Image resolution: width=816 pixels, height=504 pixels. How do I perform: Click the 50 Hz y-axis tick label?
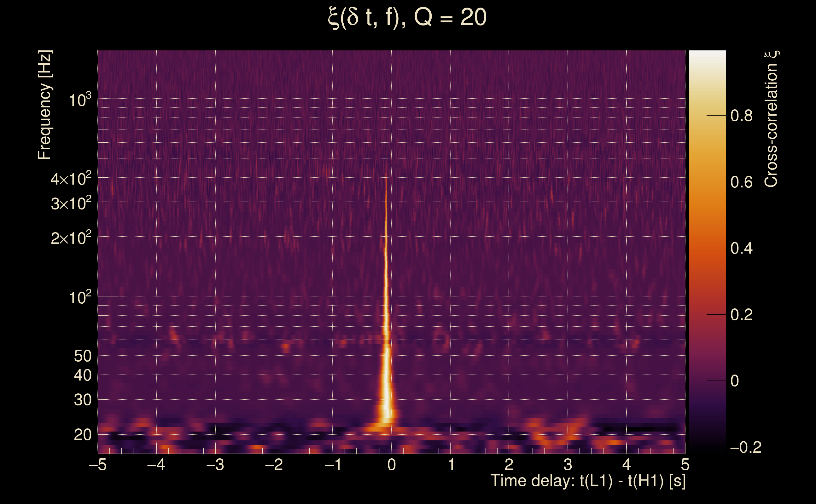pos(82,356)
